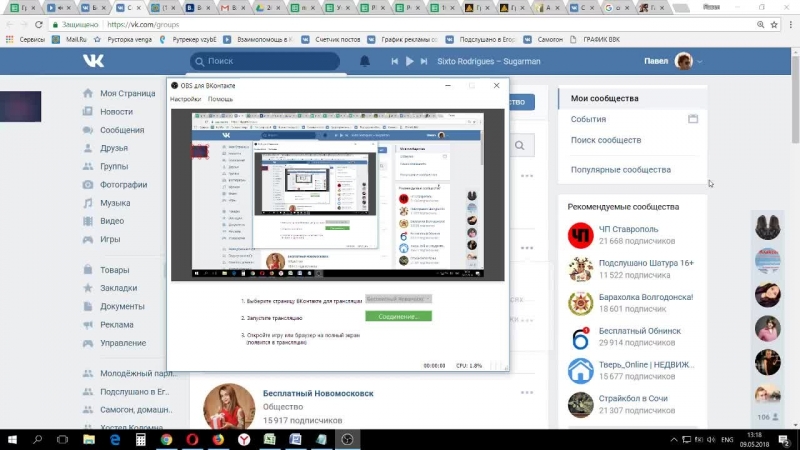
Task: Select Поиск сообществ tab
Action: 606,140
